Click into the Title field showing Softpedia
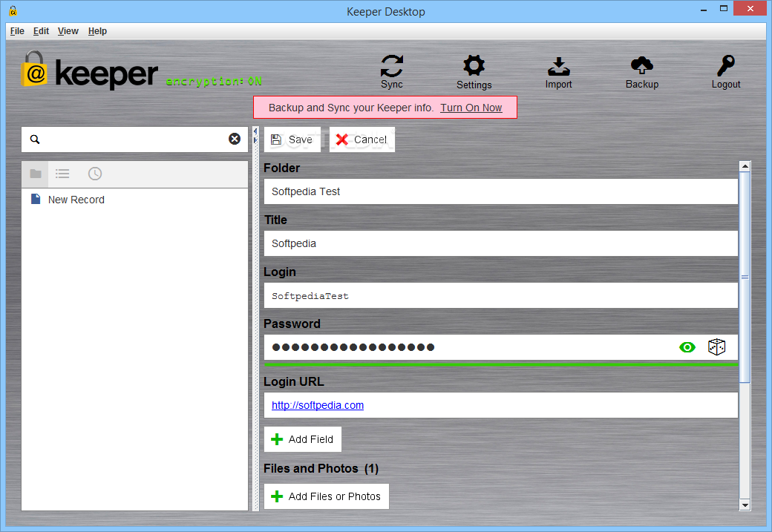The width and height of the screenshot is (772, 532). [x=501, y=243]
